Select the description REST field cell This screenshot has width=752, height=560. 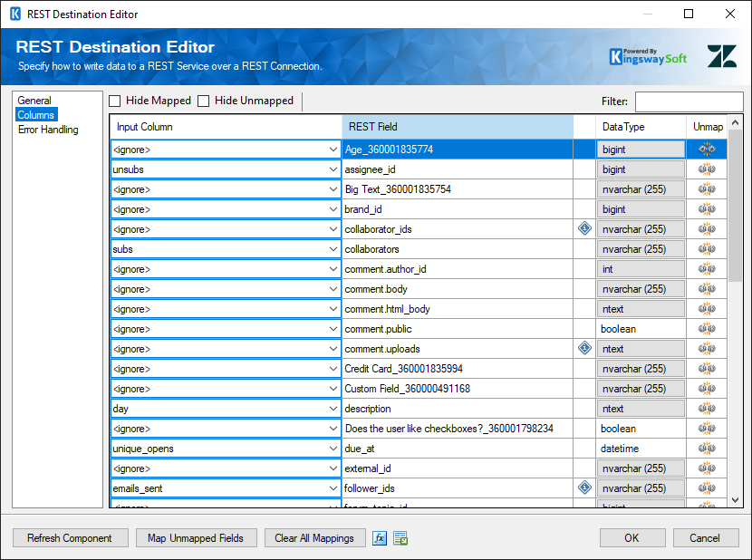[x=458, y=409]
